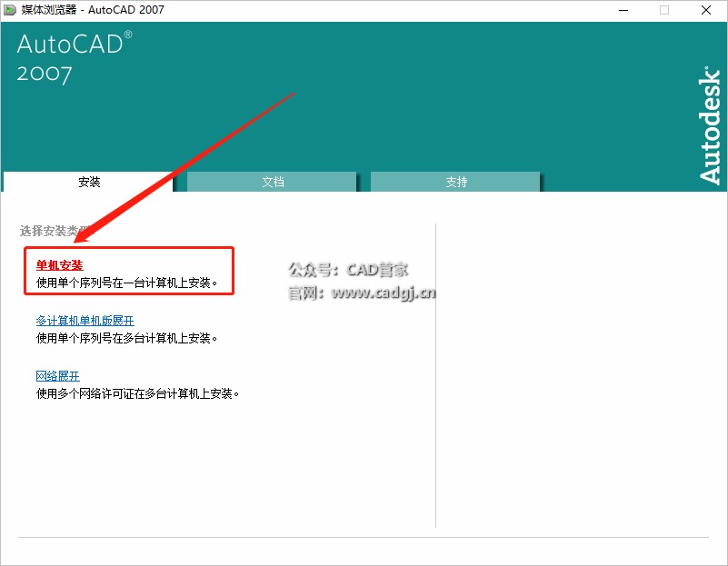Click the vertical Autodesk logo

tap(710, 125)
